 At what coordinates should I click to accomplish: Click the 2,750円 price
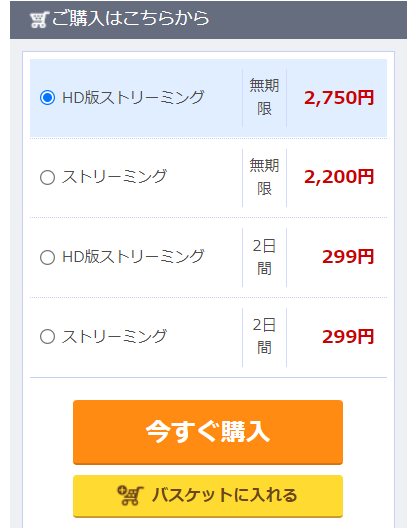[x=339, y=98]
